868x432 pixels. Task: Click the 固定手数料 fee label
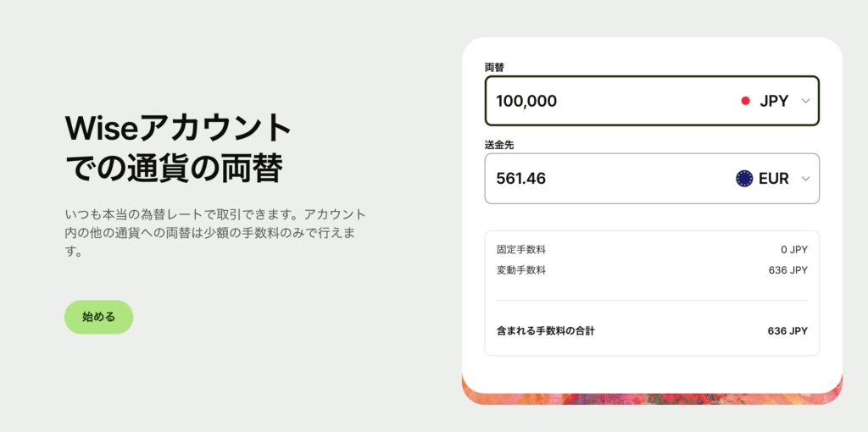(x=521, y=250)
